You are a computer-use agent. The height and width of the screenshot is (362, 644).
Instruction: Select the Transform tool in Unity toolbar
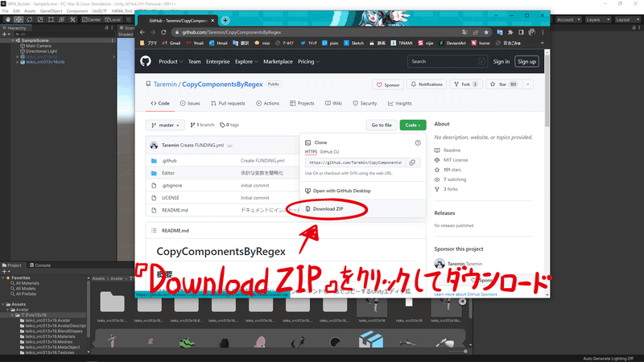click(x=62, y=19)
